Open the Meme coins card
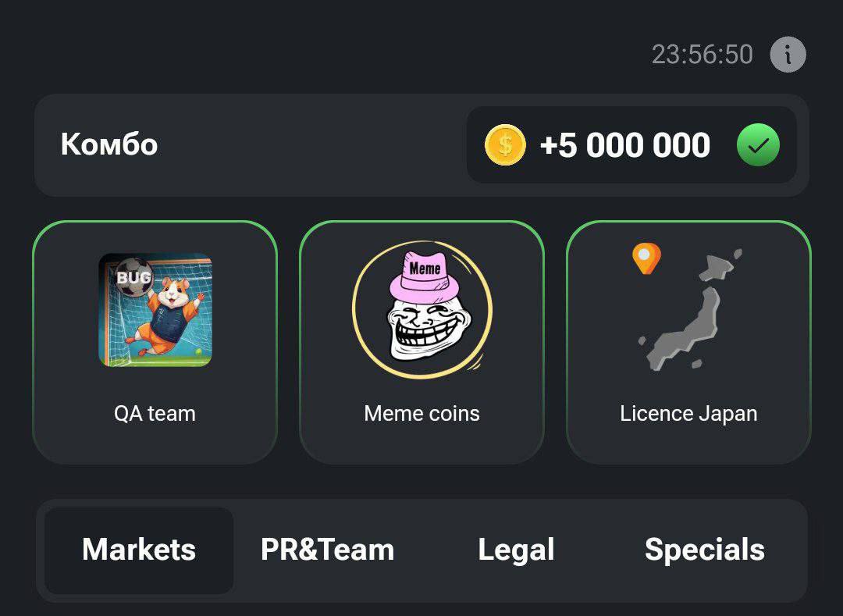The image size is (843, 616). coord(422,342)
